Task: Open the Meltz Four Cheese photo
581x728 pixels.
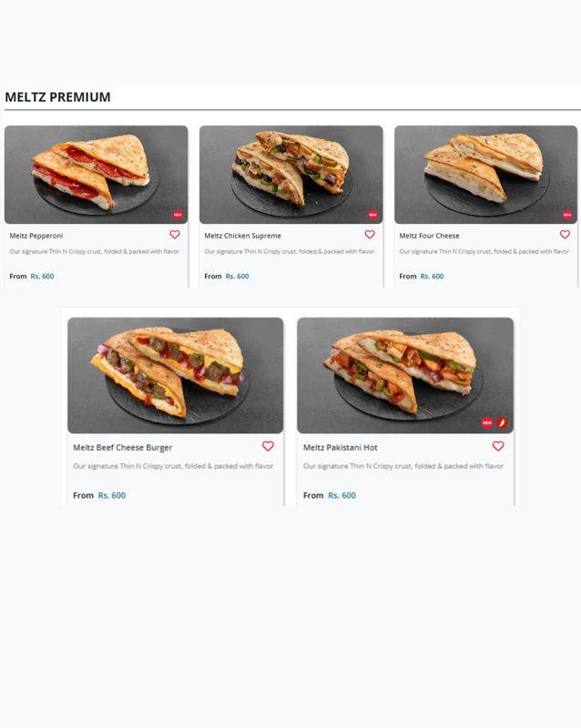Action: pyautogui.click(x=485, y=175)
